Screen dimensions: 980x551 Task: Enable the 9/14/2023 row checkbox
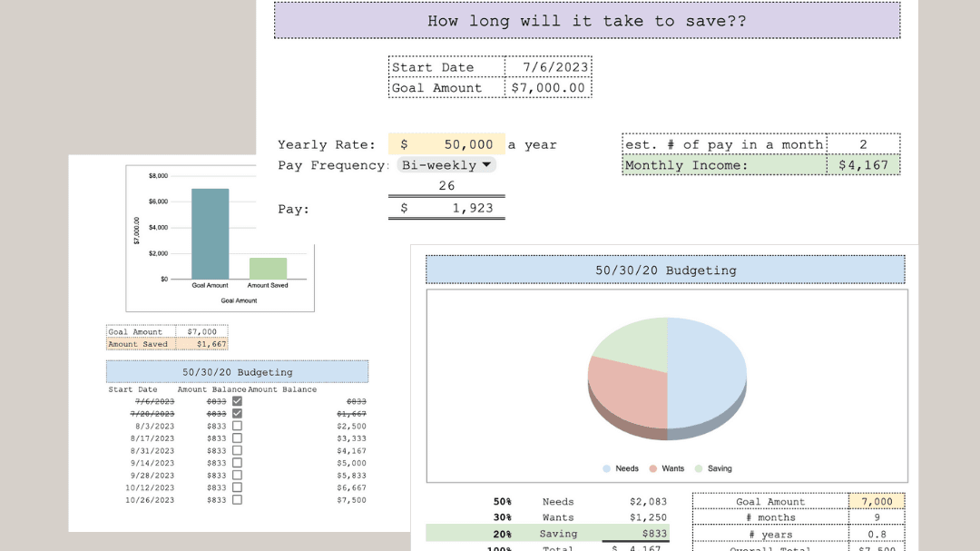click(237, 463)
